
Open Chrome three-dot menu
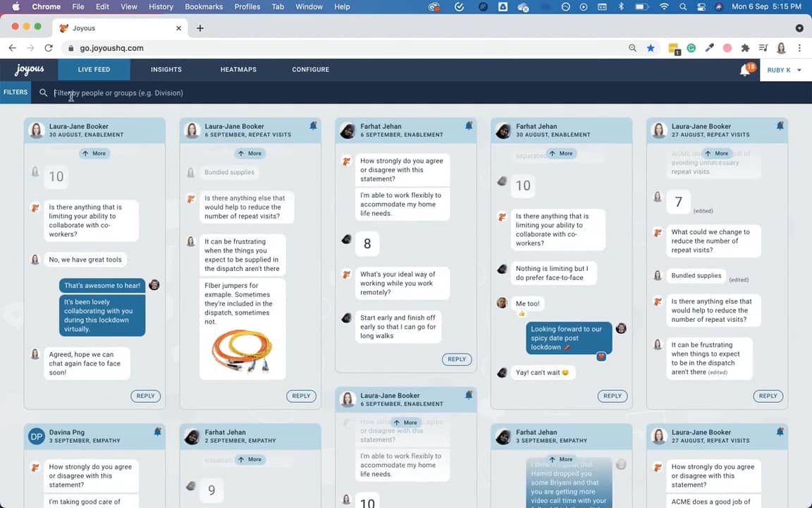click(799, 48)
